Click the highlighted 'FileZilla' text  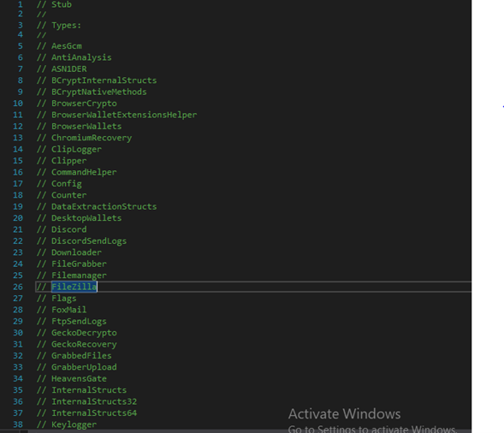74,287
